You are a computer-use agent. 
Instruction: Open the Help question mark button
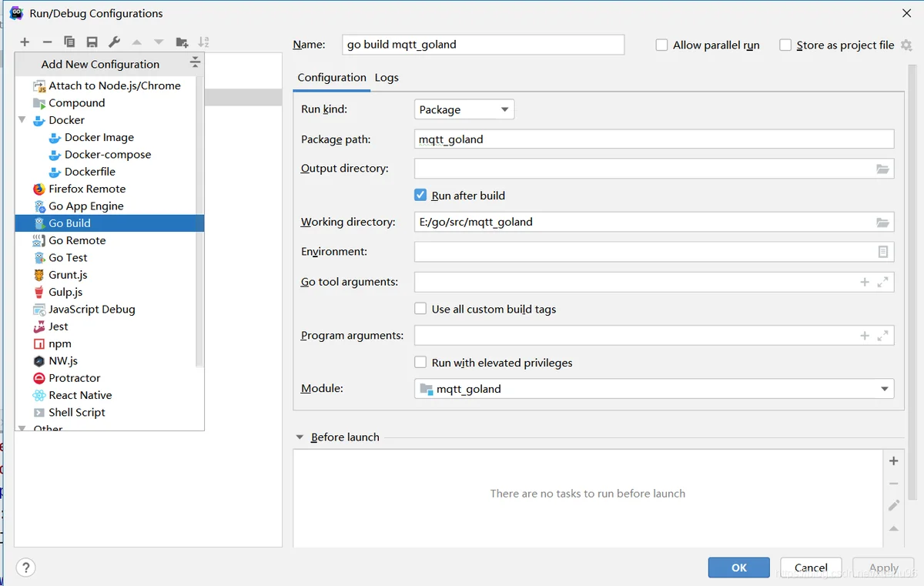[x=25, y=568]
